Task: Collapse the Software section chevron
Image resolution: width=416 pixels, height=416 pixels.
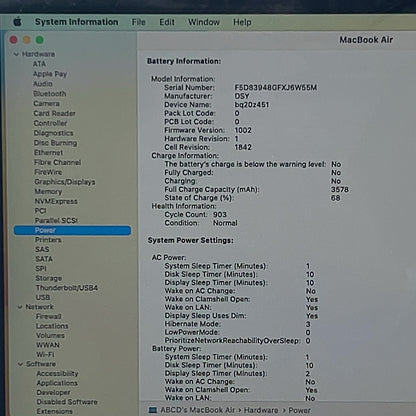Action: coord(20,364)
